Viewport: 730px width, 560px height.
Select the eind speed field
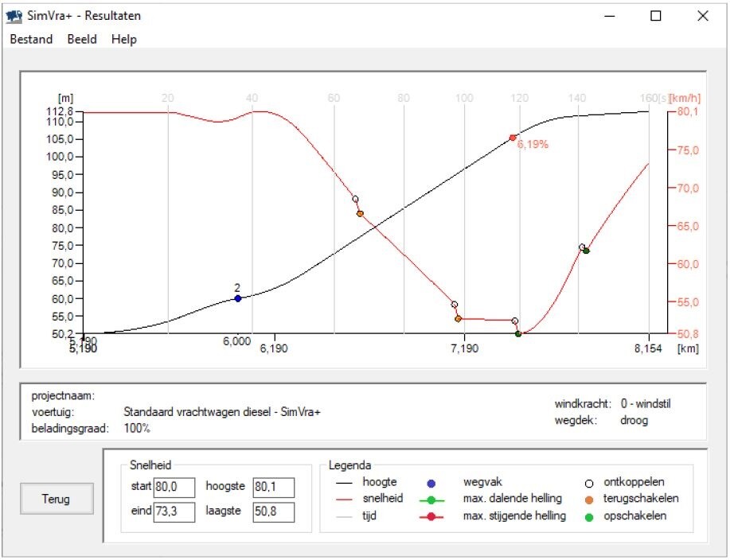click(174, 512)
